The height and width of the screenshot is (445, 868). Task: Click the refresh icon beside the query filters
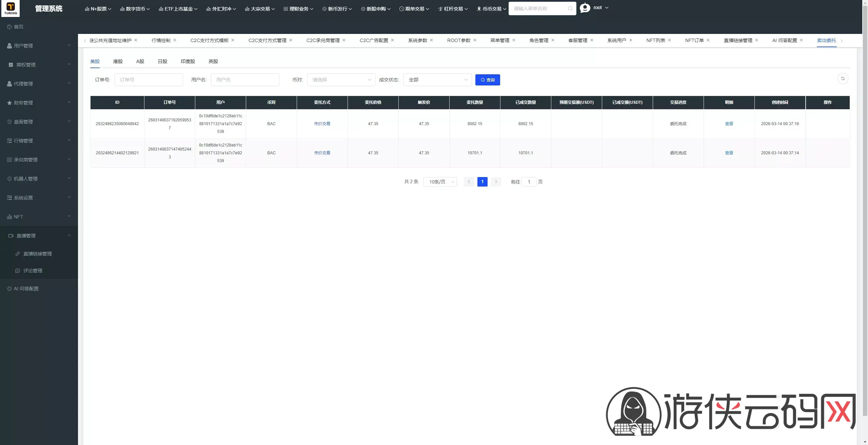point(843,79)
